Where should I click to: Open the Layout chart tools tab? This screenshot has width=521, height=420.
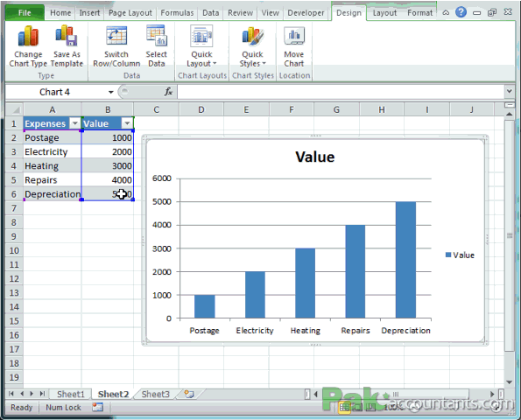384,13
